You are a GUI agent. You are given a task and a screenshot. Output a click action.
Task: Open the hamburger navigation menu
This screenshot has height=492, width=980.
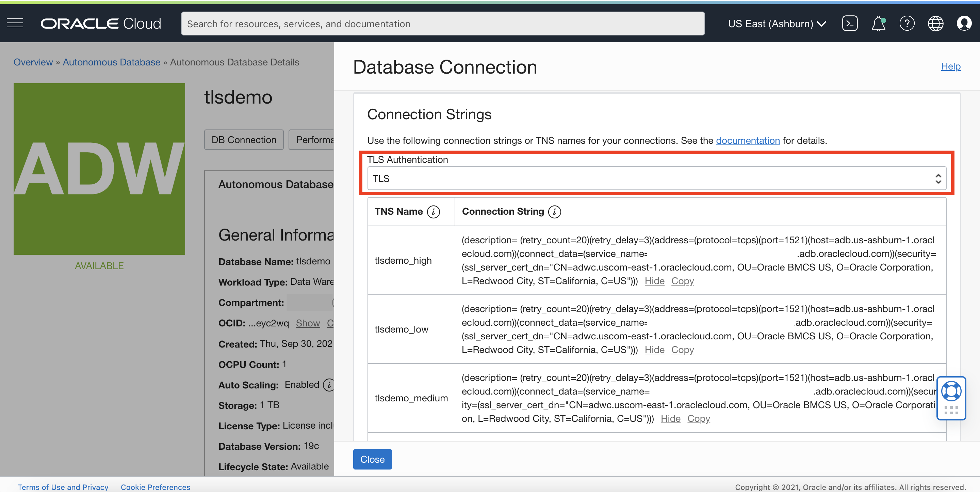(15, 23)
